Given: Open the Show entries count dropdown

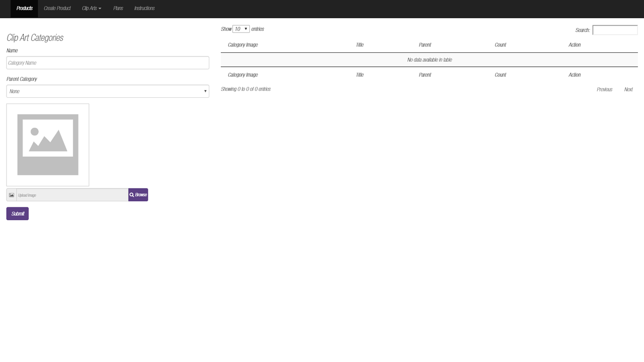Looking at the screenshot, I should 241,29.
